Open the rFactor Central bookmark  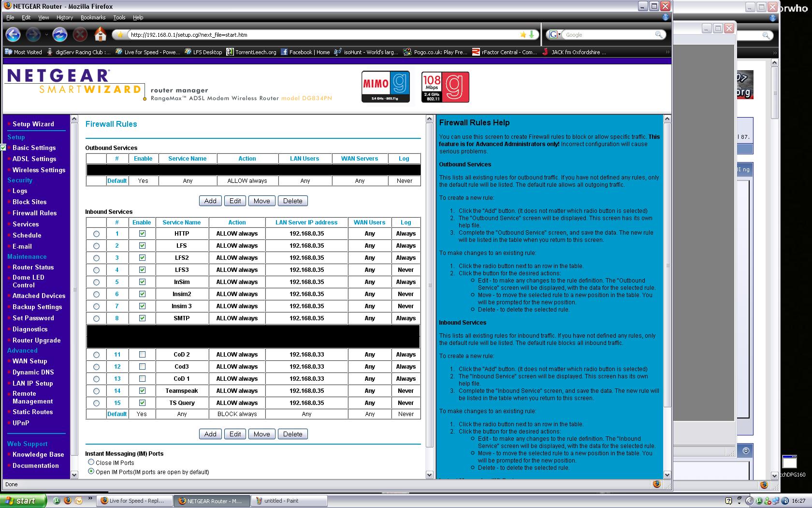click(505, 52)
